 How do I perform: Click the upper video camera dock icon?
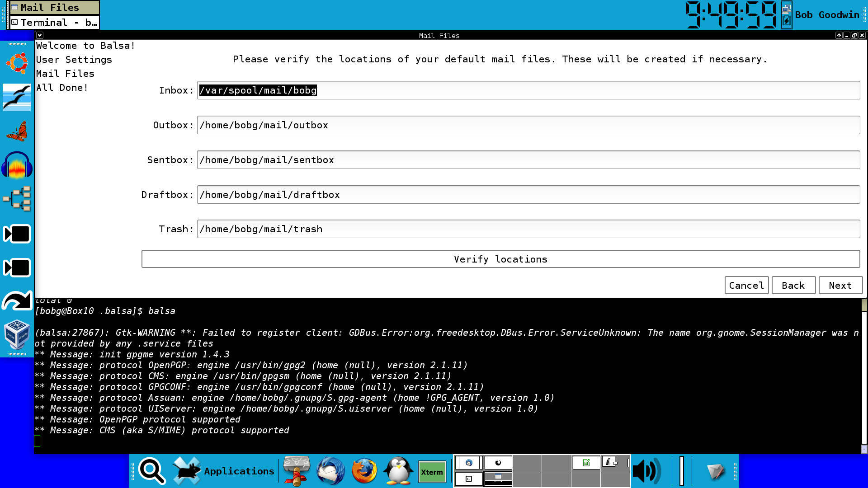click(x=17, y=234)
